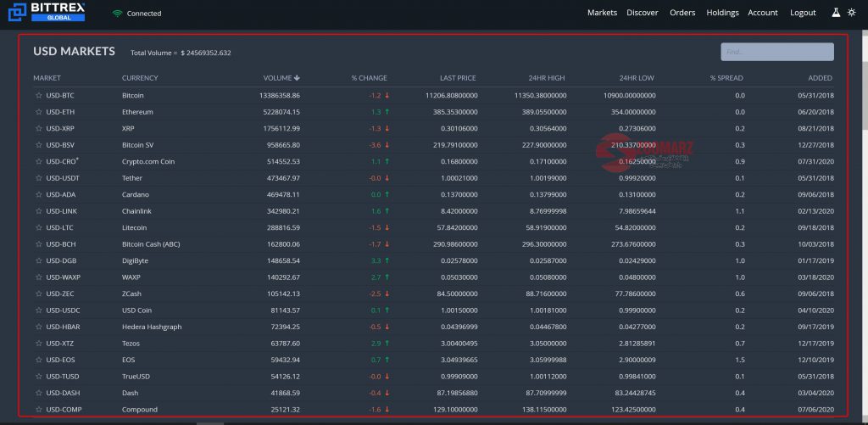Click the Bitcoin Cash (ABC) currency name
Screen dimensions: 868x425
tap(151, 244)
